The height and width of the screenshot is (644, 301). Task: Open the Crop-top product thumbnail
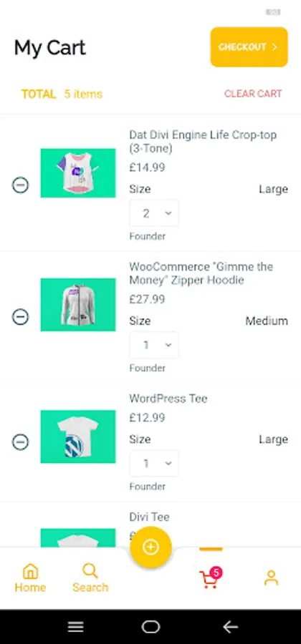[78, 173]
